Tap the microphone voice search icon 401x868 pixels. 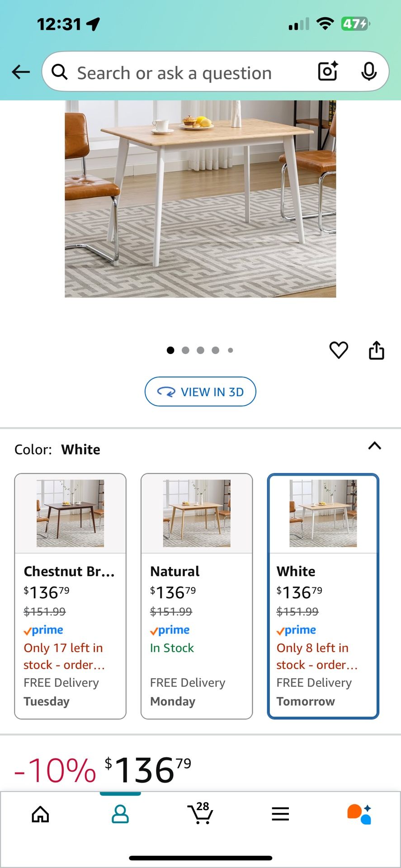click(369, 71)
